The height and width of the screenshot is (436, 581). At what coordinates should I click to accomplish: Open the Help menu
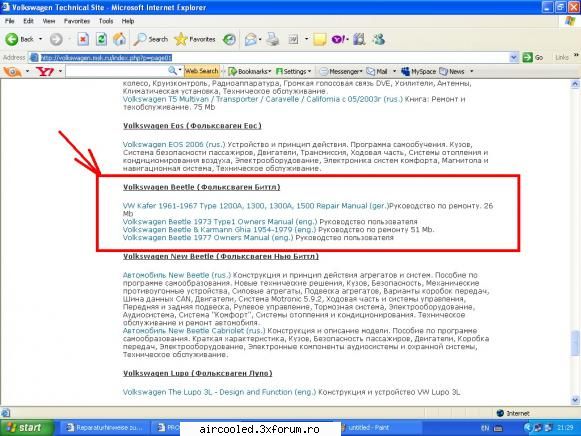(x=128, y=21)
